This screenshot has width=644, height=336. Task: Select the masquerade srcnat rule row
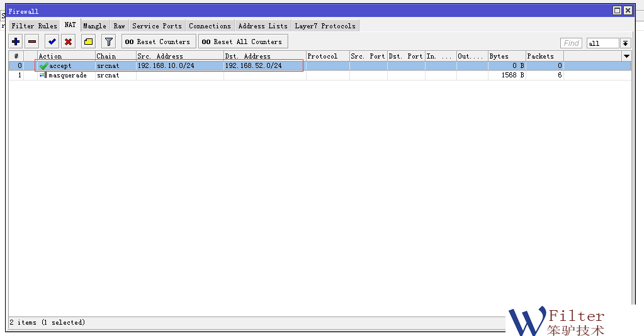[189, 75]
